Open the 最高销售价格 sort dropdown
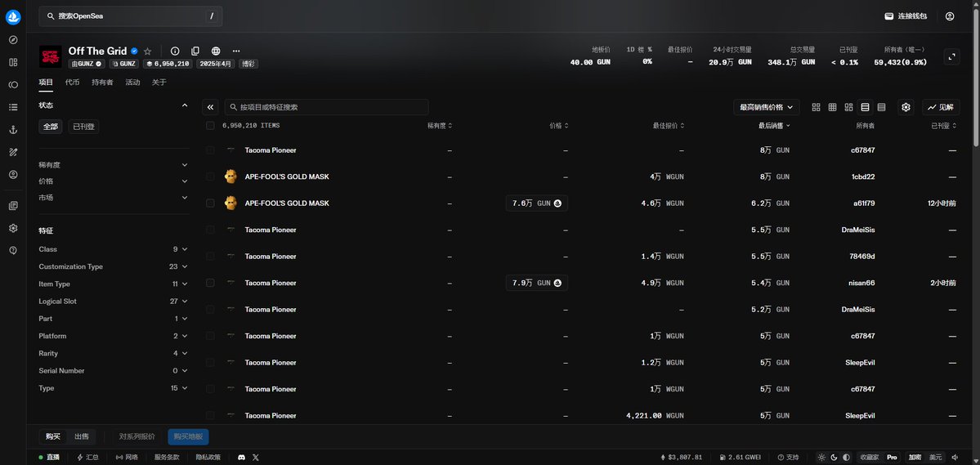 click(x=766, y=108)
